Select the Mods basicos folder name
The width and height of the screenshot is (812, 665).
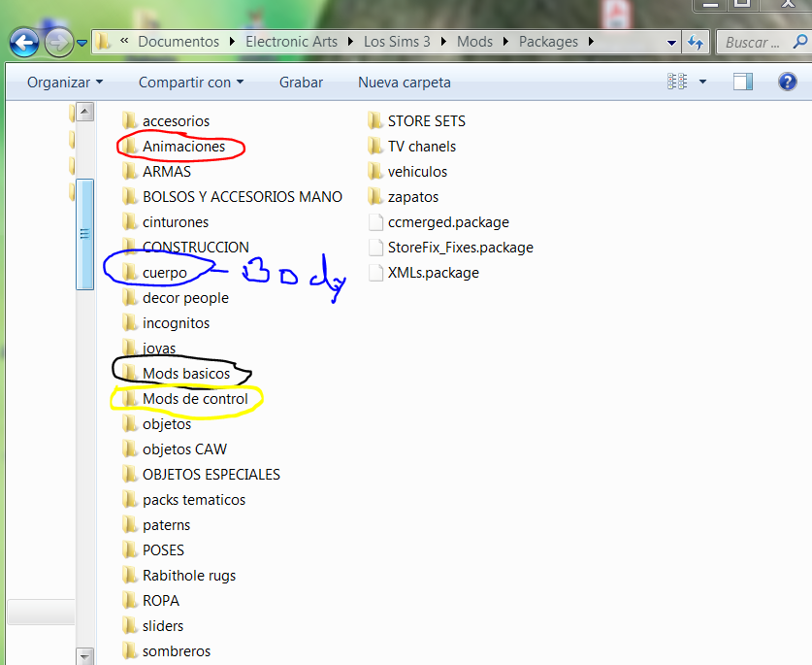click(186, 373)
